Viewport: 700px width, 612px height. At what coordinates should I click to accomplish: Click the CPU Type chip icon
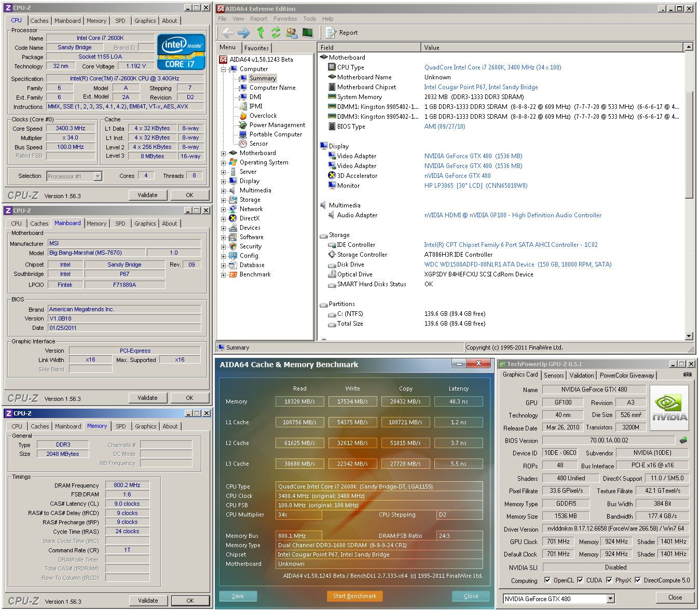pyautogui.click(x=332, y=67)
